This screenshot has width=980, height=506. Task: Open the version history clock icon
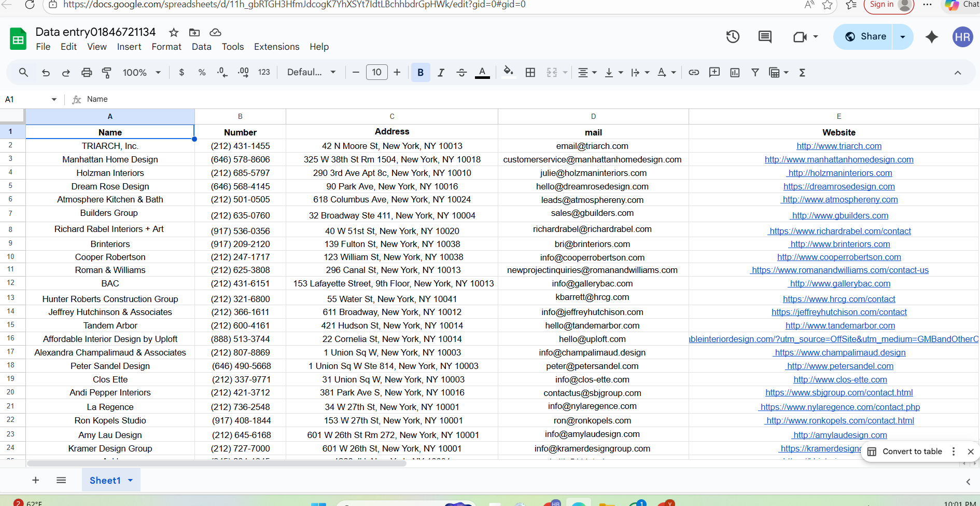coord(733,37)
